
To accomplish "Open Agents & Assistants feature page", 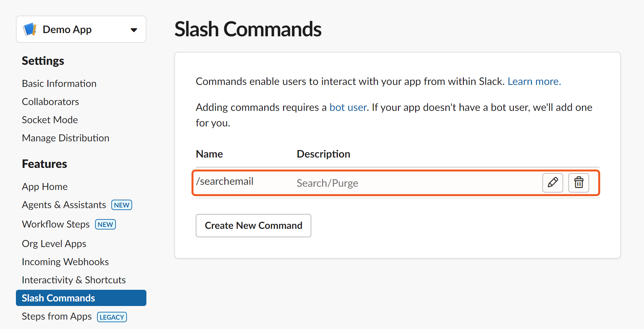I will (x=64, y=205).
